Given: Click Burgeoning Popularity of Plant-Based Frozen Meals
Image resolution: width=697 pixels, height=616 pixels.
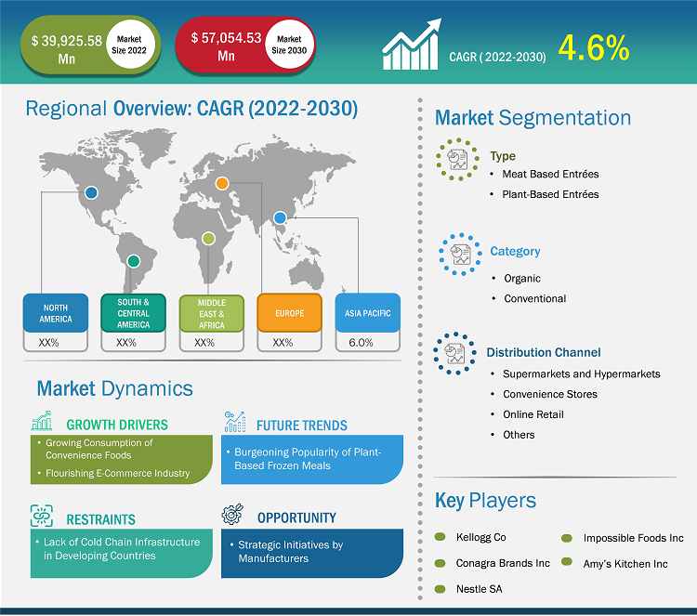Looking at the screenshot, I should coord(308,459).
